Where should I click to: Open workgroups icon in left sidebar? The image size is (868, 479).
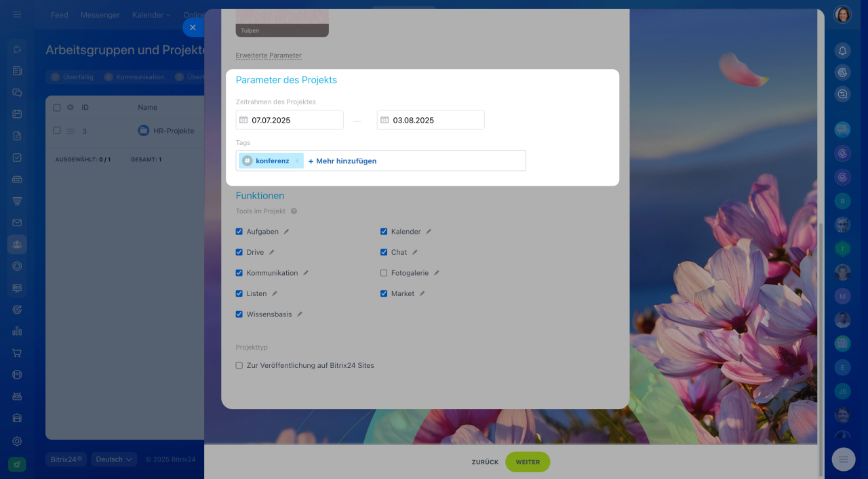click(x=17, y=245)
